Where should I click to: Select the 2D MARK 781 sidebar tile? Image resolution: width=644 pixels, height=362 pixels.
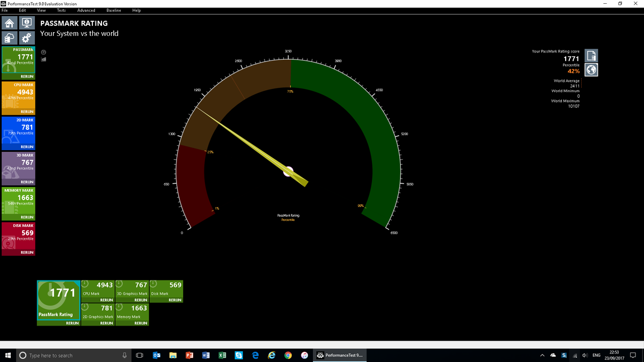[x=18, y=130]
